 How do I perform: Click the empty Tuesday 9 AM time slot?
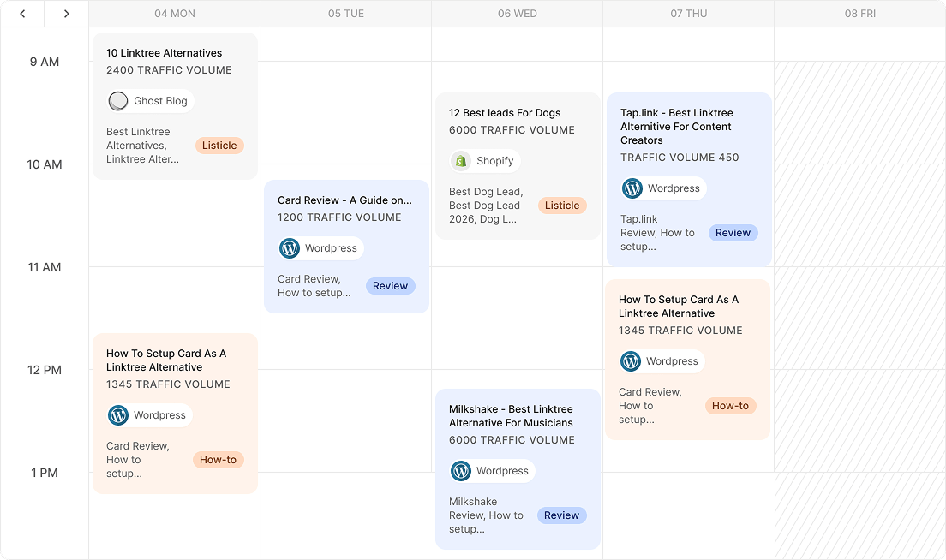345,111
